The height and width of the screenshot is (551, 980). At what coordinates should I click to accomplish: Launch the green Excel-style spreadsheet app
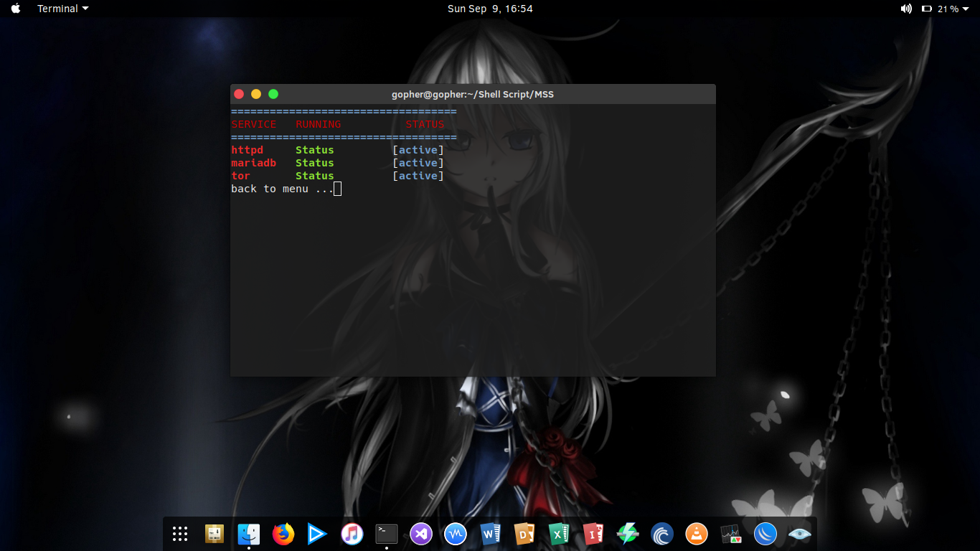[559, 534]
